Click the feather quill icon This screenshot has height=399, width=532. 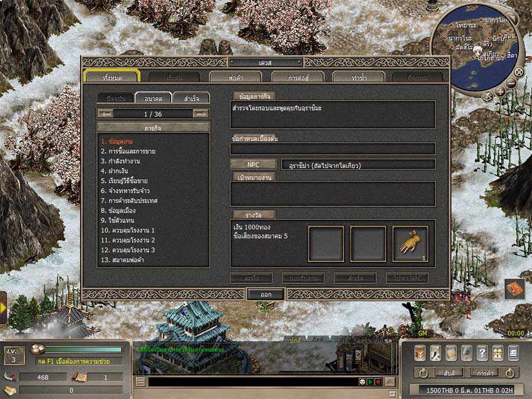pyautogui.click(x=436, y=353)
